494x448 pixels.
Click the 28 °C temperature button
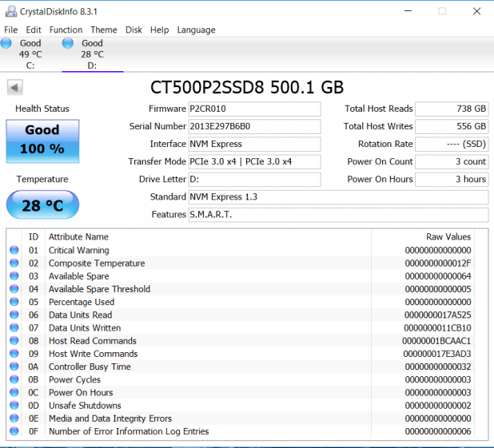click(x=42, y=204)
